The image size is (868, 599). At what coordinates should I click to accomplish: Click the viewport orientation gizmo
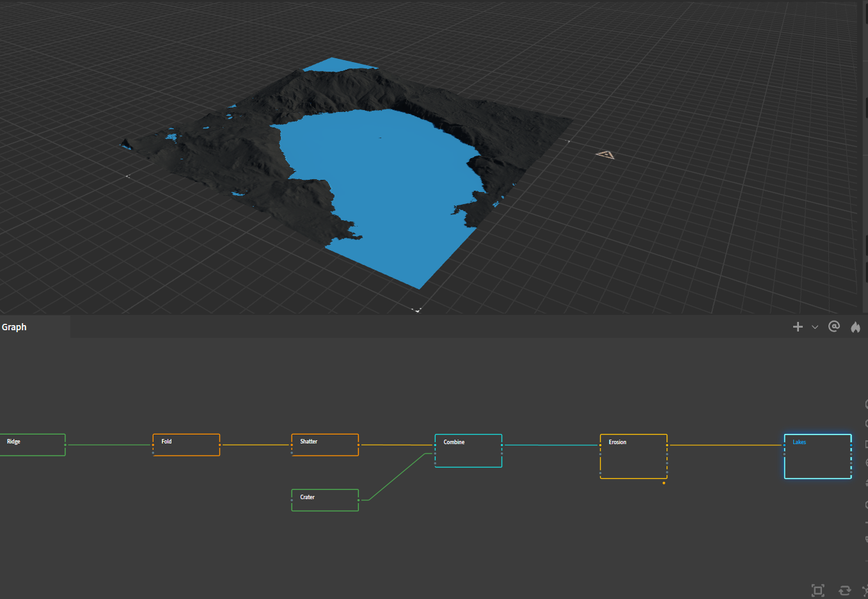click(x=605, y=154)
